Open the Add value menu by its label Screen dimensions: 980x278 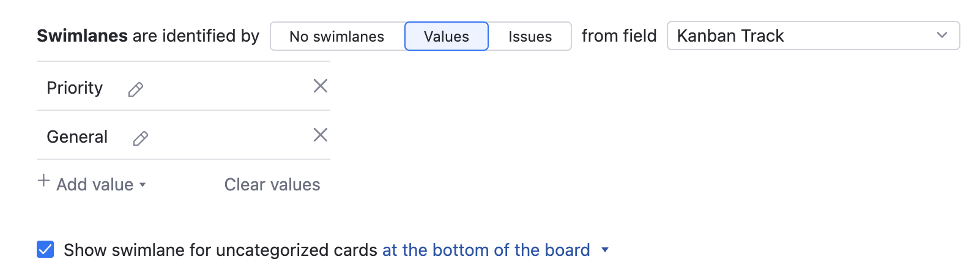coord(95,185)
